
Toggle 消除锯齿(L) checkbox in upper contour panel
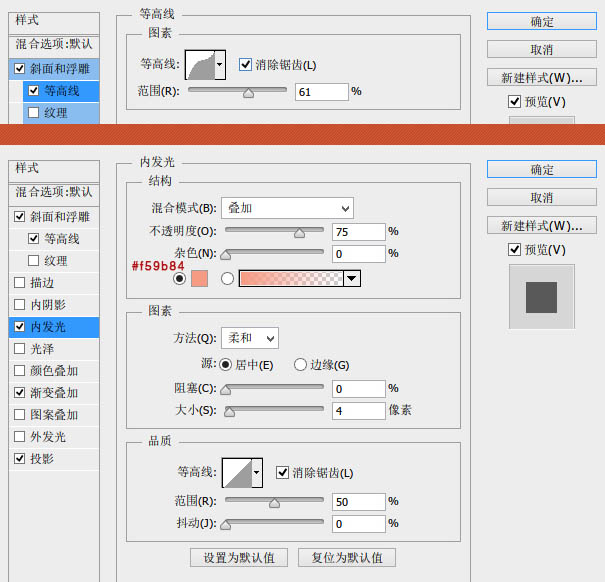(245, 64)
